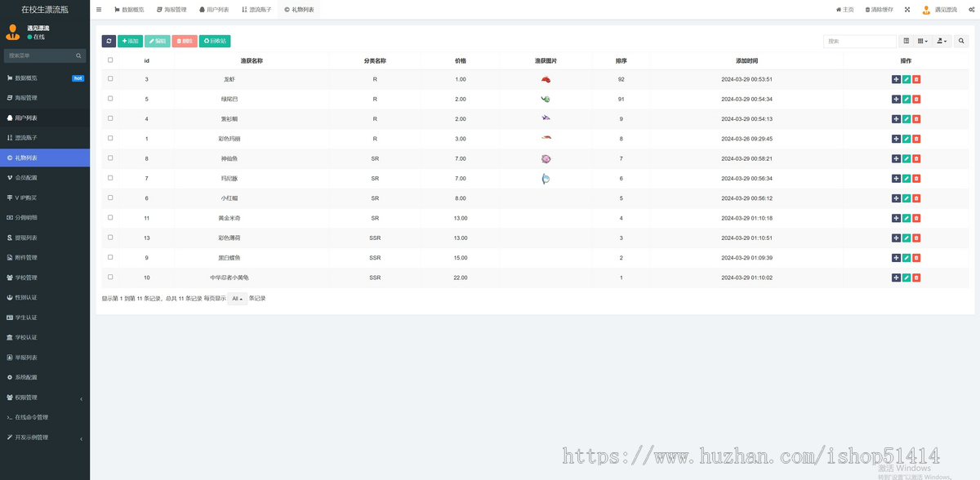
Task: Check the checkbox for 彩色玛丽 row
Action: pos(110,139)
